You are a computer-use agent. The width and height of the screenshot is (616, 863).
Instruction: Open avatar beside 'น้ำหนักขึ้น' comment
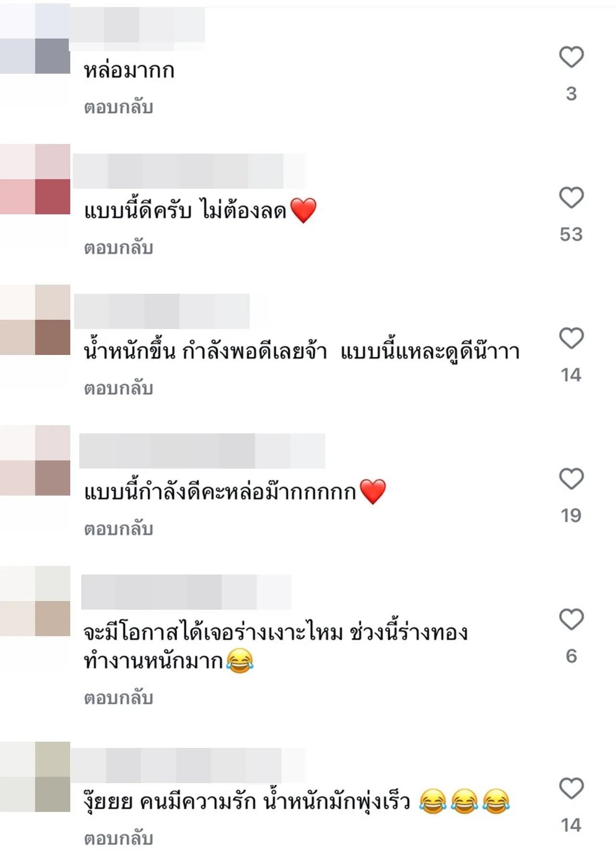click(x=35, y=320)
